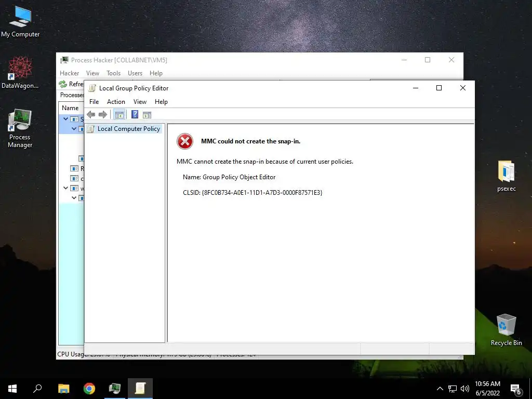Click process icon beside 'R' row in Process Hacker
This screenshot has width=532, height=399.
click(x=74, y=168)
